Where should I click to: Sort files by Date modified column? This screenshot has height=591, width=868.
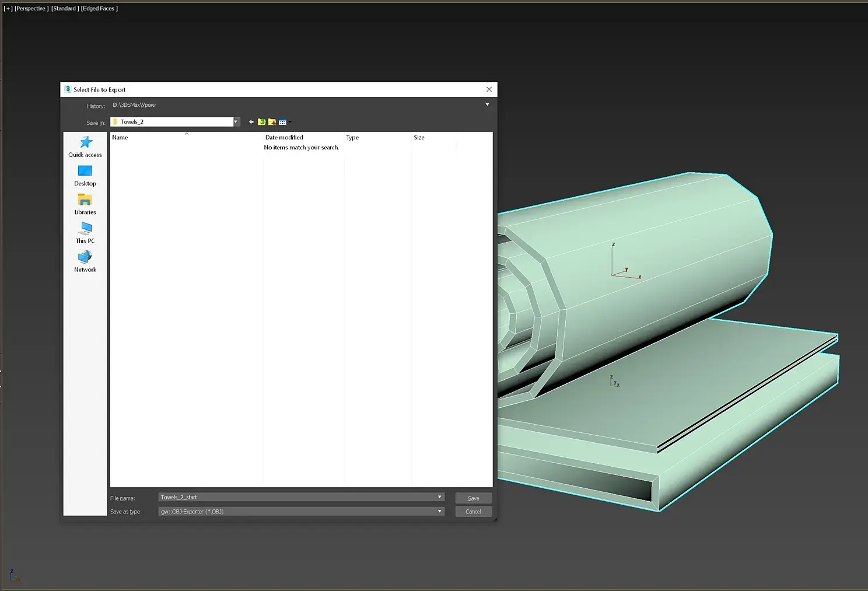[303, 138]
